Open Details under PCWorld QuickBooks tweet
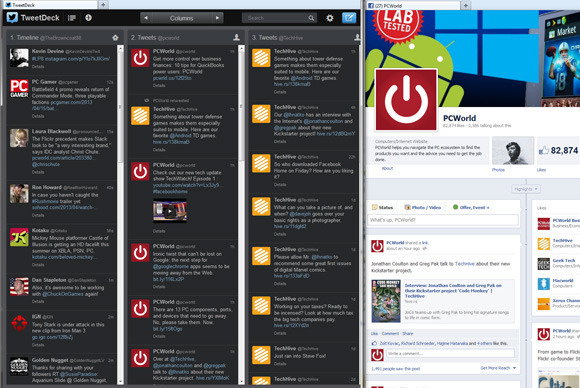The width and height of the screenshot is (580, 388). 159,85
